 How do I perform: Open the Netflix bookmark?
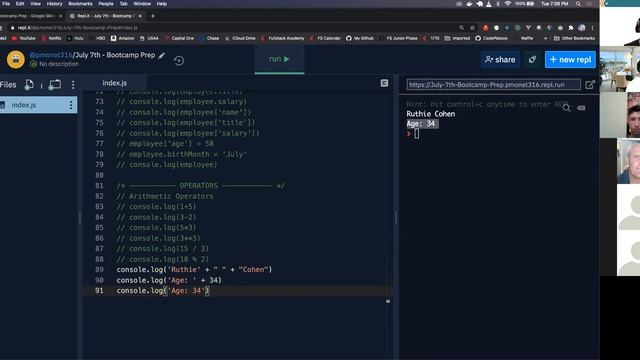tap(51, 38)
